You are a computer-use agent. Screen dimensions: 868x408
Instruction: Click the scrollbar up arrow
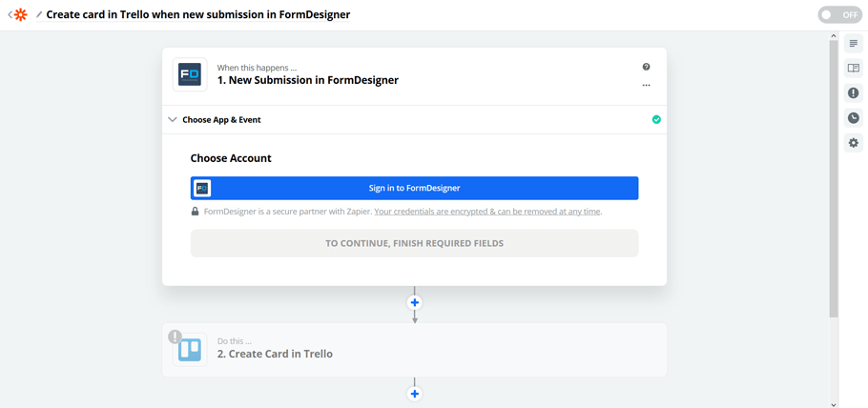(x=834, y=36)
